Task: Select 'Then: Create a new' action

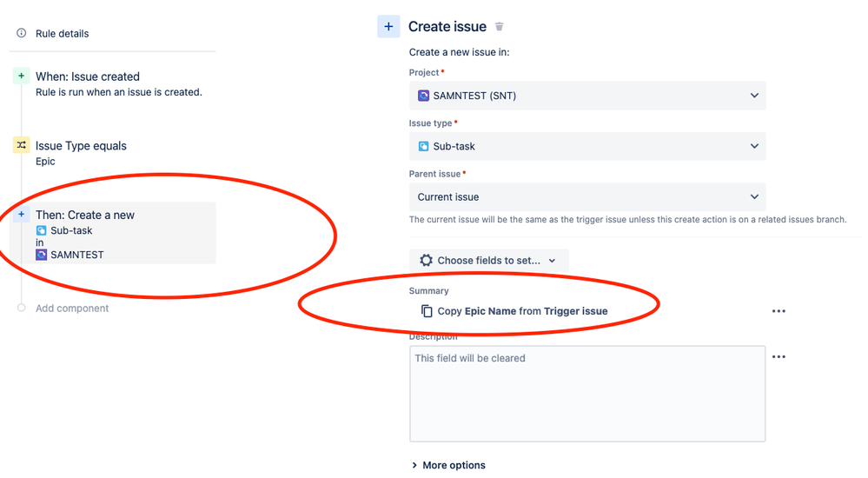Action: [x=112, y=233]
